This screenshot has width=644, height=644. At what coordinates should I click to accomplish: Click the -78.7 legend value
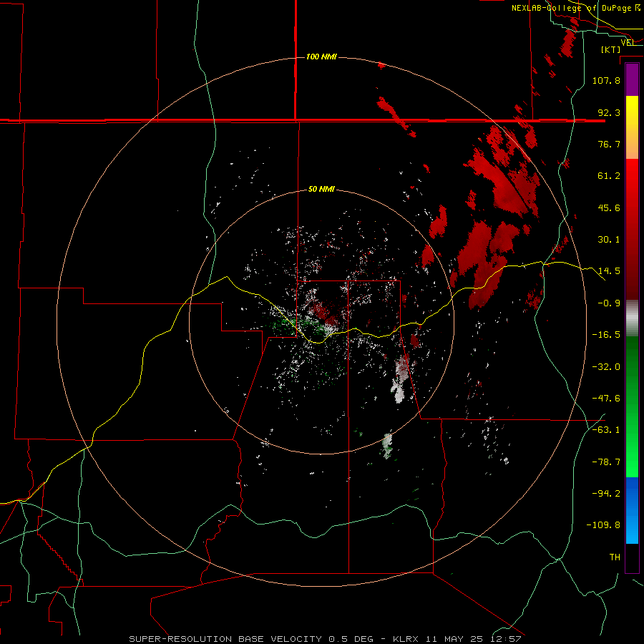(x=606, y=462)
